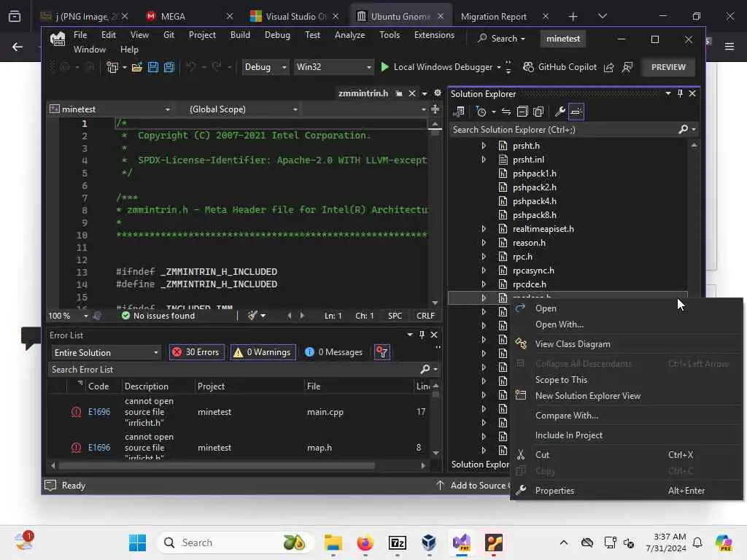Click the Send Feedback icon

627,68
